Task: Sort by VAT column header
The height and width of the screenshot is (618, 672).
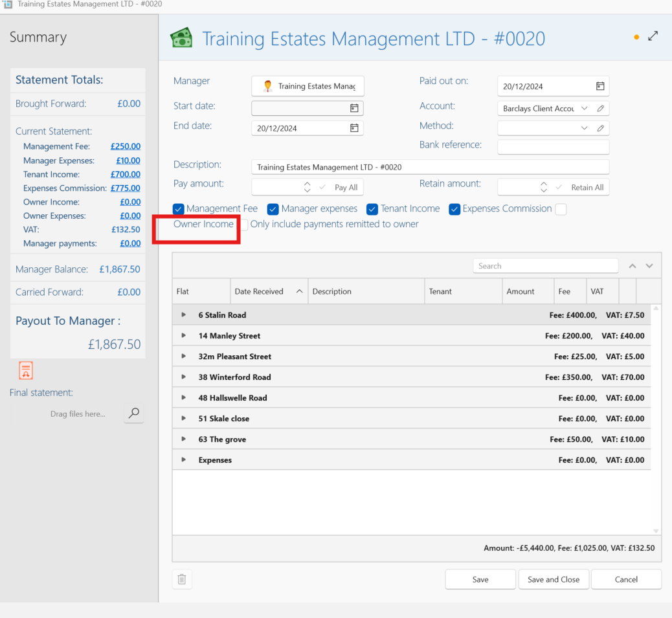Action: (603, 291)
